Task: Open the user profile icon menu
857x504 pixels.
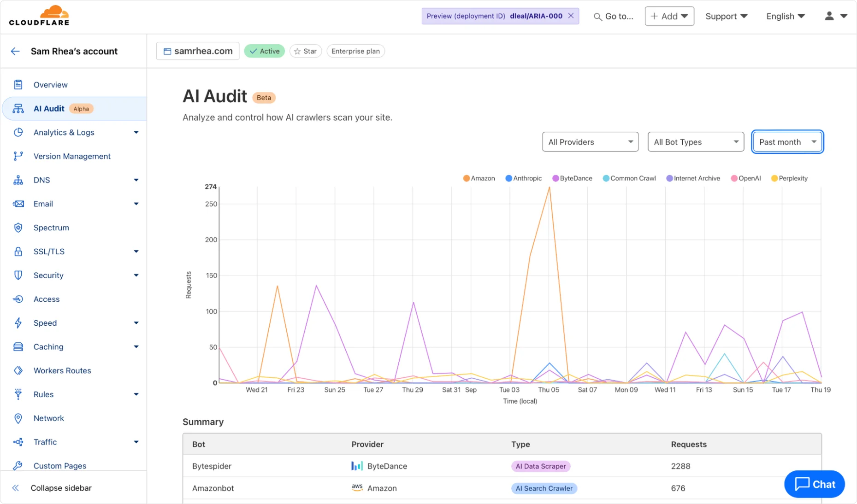Action: (835, 16)
